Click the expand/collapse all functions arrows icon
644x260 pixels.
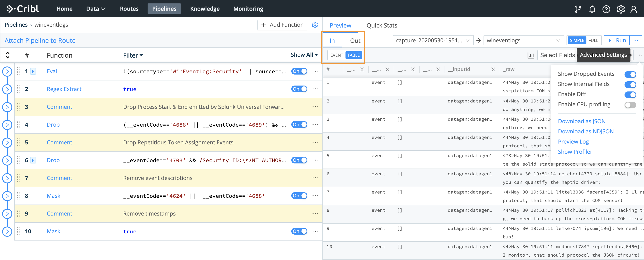point(7,55)
